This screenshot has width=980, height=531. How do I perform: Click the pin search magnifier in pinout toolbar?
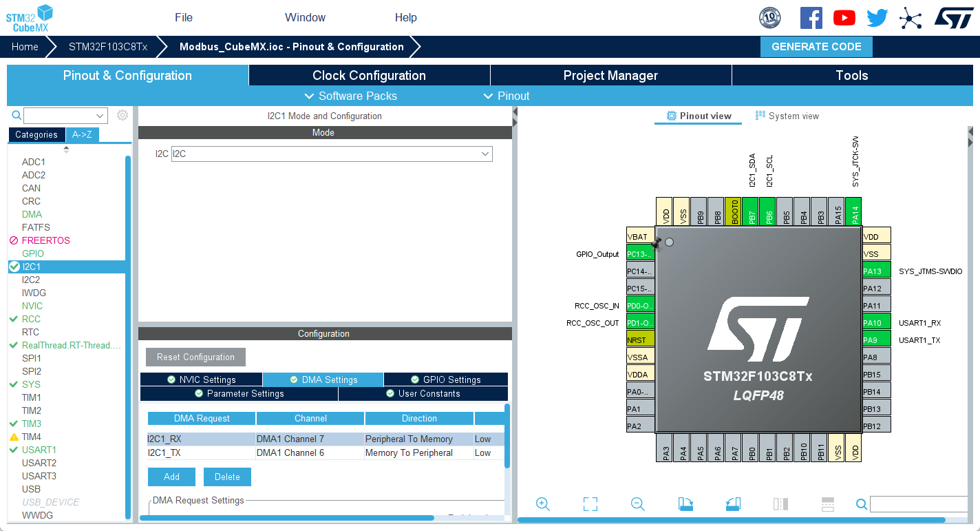(x=861, y=503)
